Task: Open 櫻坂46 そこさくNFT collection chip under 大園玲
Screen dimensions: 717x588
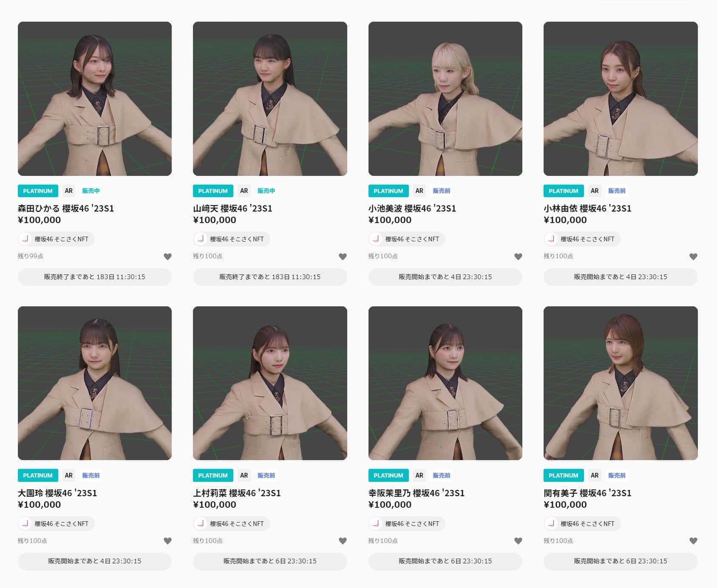Action: (56, 523)
